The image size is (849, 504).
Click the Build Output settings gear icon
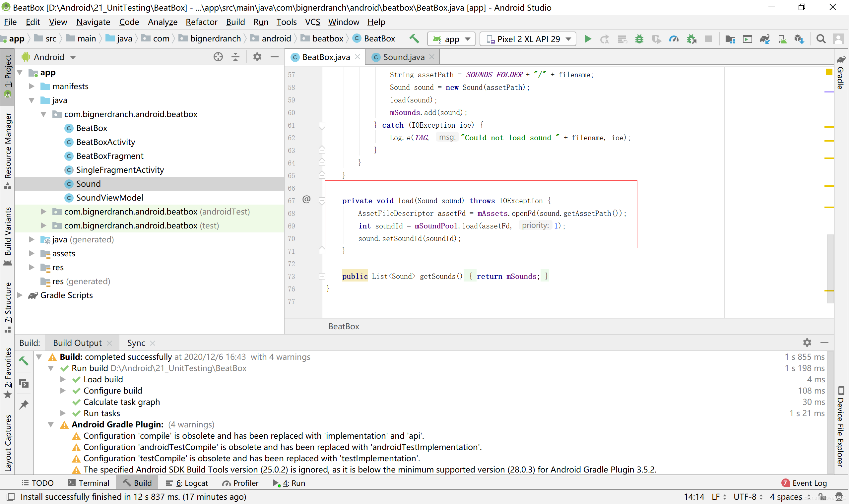click(x=807, y=343)
